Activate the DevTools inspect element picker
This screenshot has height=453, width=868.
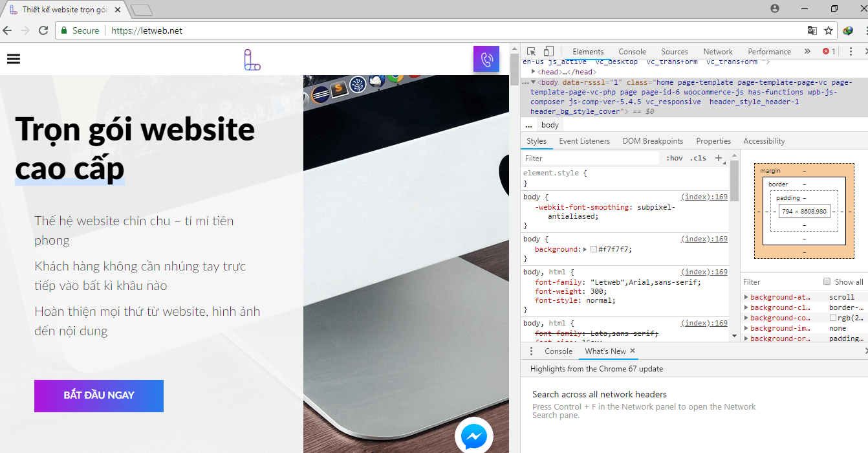tap(531, 52)
